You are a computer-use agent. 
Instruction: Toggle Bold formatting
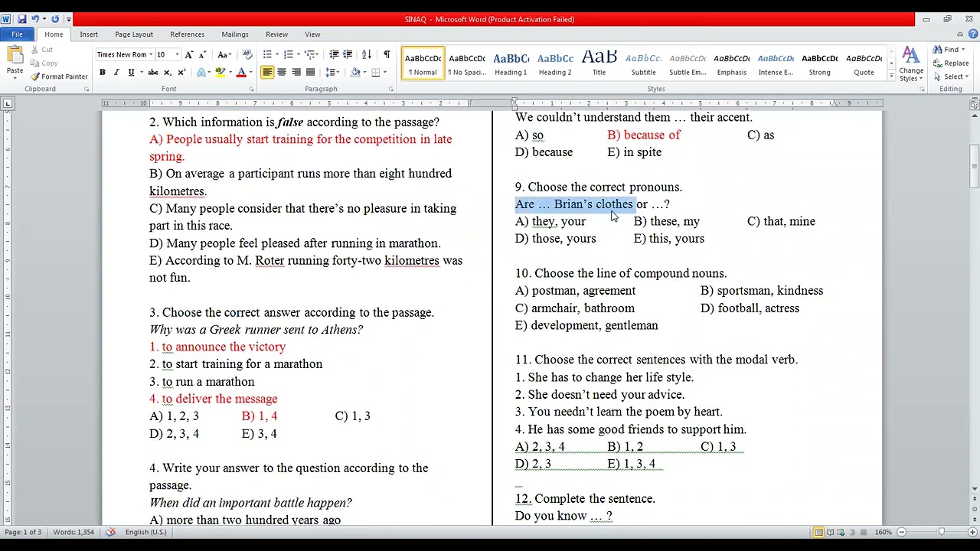(102, 73)
